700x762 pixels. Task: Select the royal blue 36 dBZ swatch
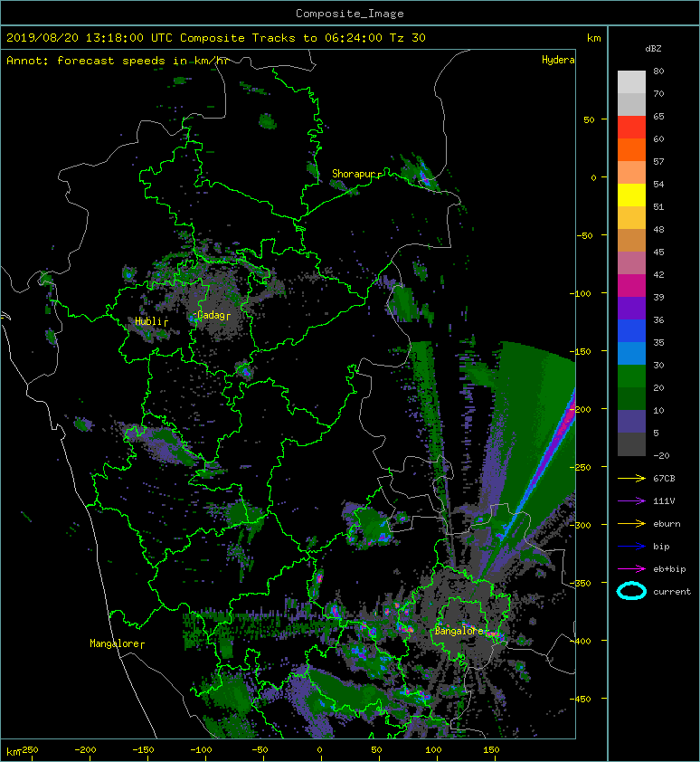[631, 330]
